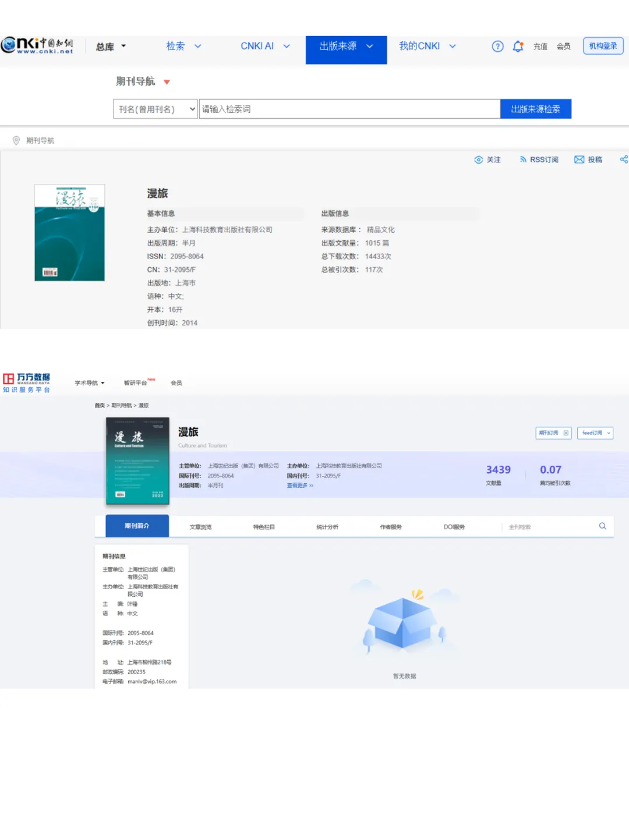Switch to the 文章浏览 tab
This screenshot has width=629, height=840.
[x=200, y=527]
